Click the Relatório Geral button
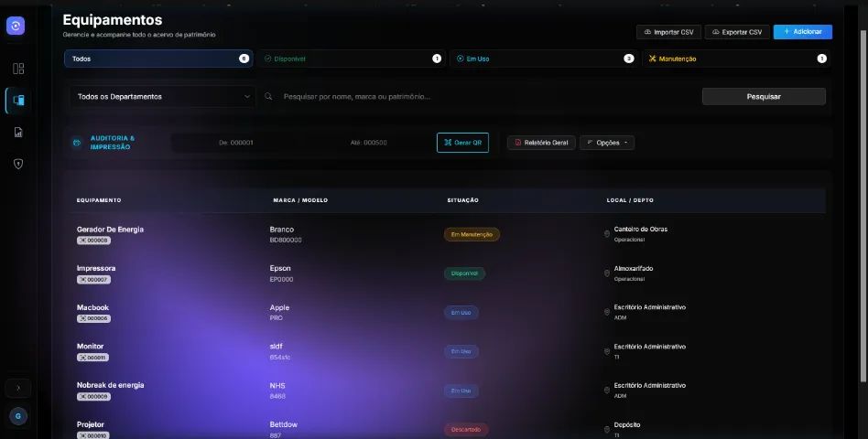Viewport: 868px width, 439px height. 541,143
